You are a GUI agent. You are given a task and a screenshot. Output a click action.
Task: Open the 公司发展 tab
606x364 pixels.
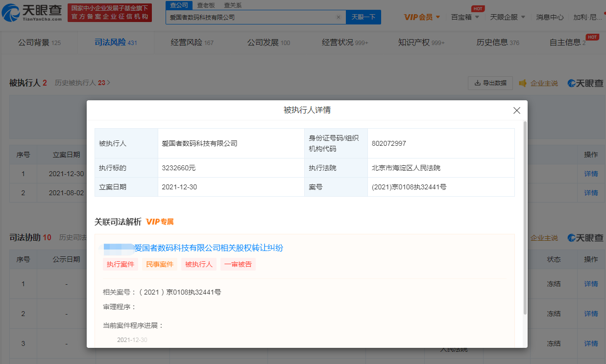point(268,43)
